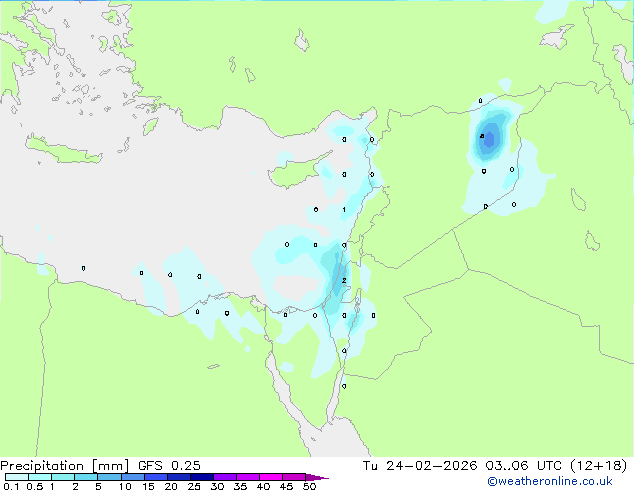
Task: Click the '(12+18)' forecast run text
Action: click(598, 466)
